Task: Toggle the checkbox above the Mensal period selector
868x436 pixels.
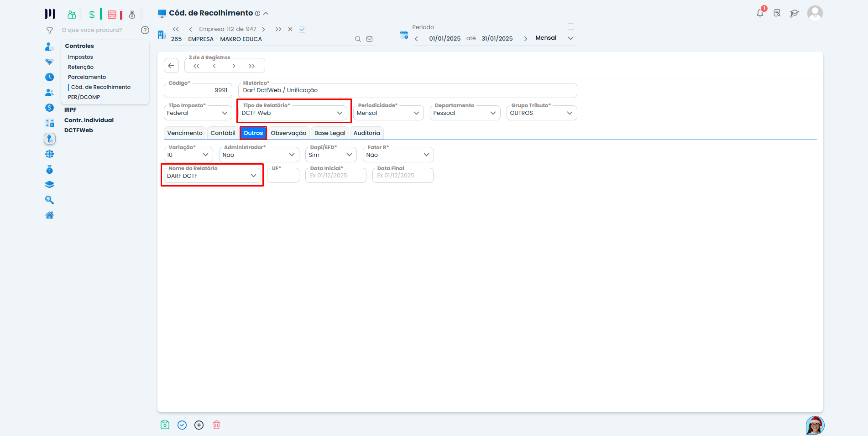Action: tap(571, 26)
